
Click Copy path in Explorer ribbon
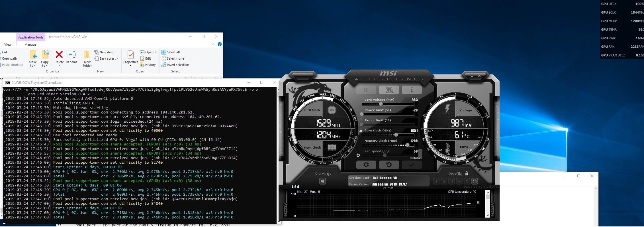(9, 58)
